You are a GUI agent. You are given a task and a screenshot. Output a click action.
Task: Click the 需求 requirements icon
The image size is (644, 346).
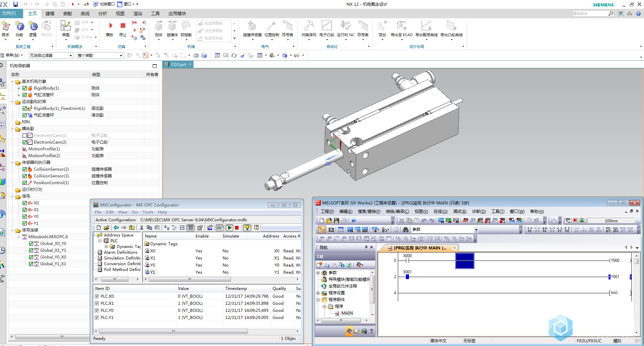(5, 26)
